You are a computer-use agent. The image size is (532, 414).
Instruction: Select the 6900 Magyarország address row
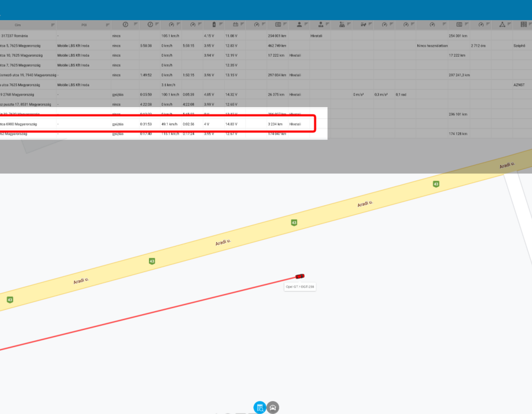[158, 124]
